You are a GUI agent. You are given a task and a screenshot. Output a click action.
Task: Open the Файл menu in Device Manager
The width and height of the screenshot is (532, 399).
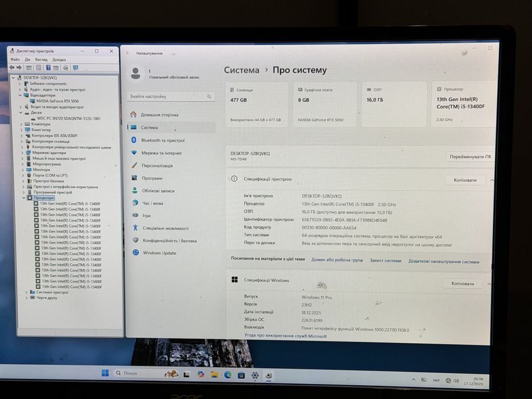pyautogui.click(x=15, y=60)
